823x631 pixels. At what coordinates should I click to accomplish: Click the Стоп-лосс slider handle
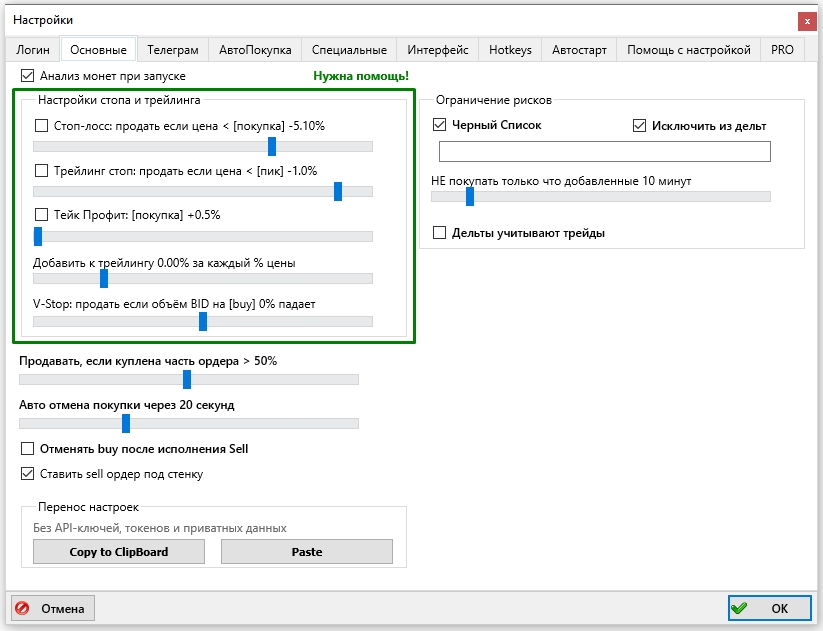(x=272, y=146)
